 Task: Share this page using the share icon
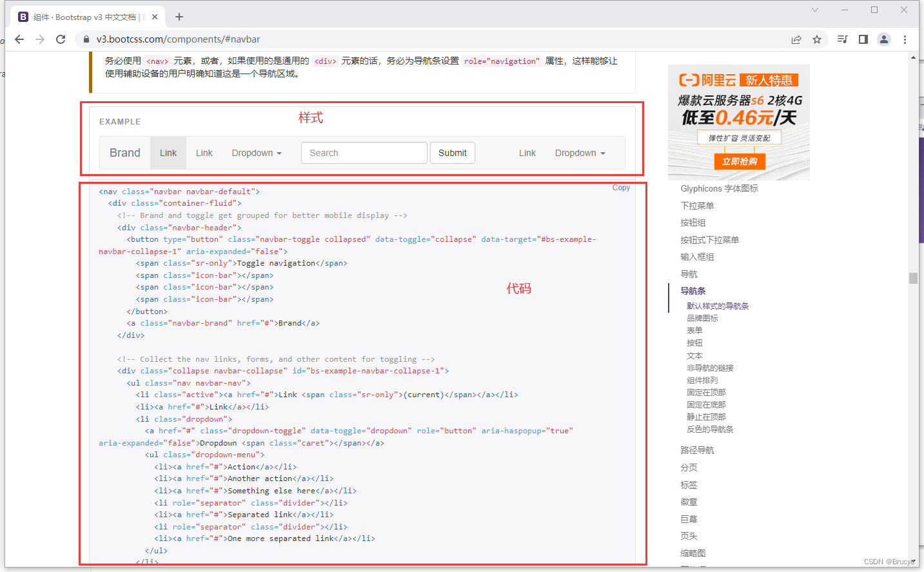point(796,39)
